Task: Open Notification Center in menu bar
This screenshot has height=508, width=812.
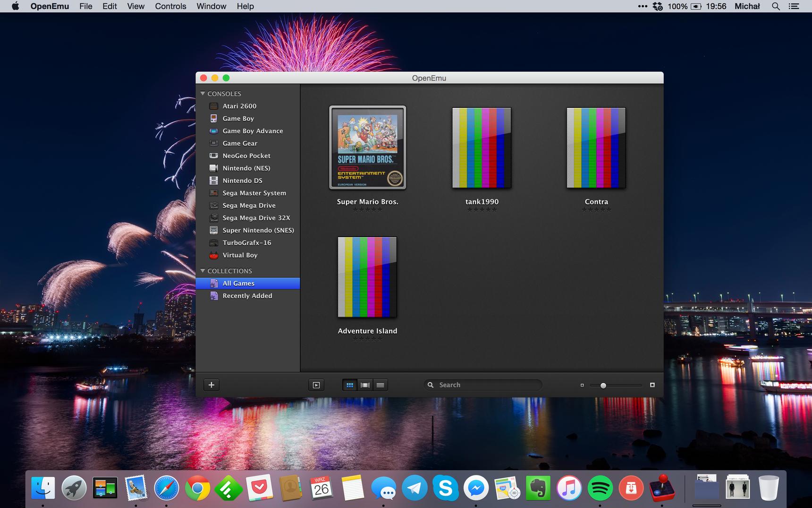Action: [794, 6]
